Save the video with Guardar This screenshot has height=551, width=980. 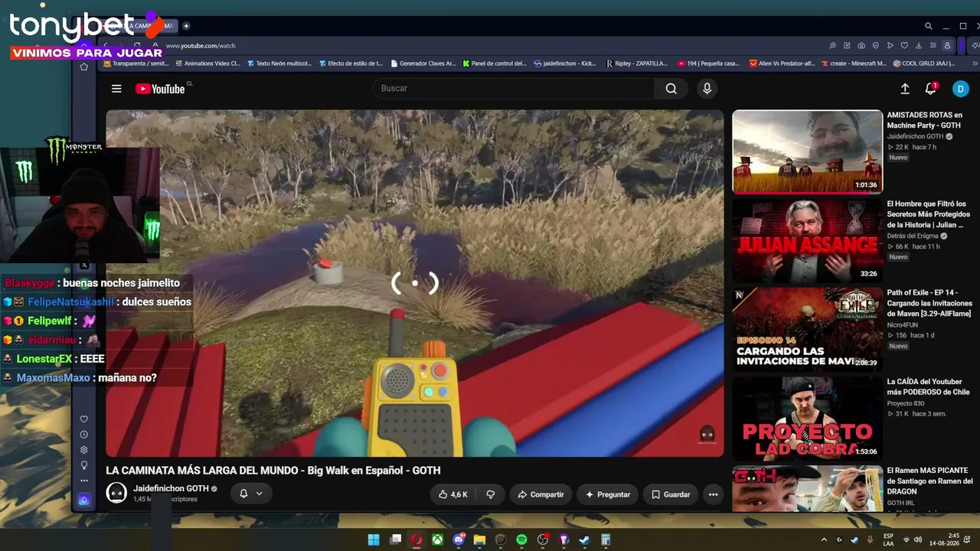(671, 494)
